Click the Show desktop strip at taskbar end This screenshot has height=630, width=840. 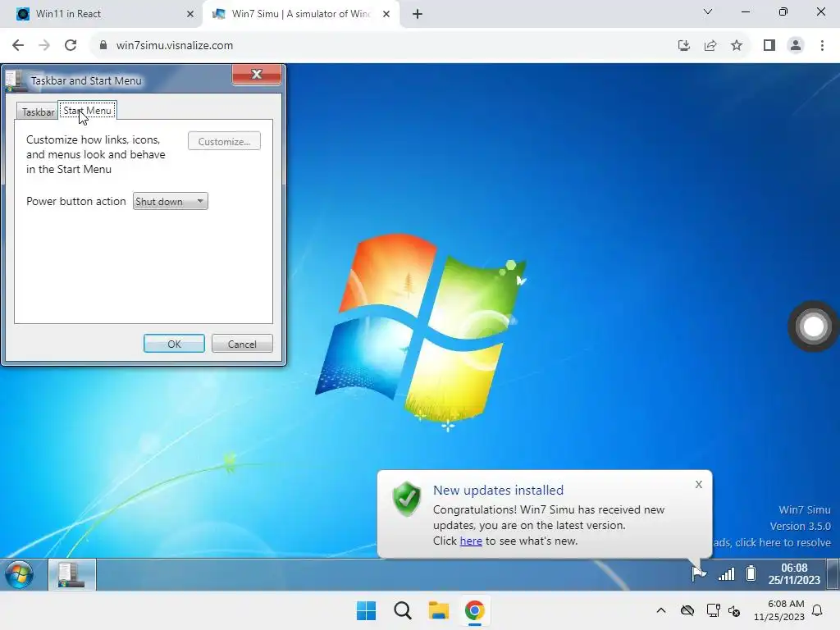click(x=833, y=574)
